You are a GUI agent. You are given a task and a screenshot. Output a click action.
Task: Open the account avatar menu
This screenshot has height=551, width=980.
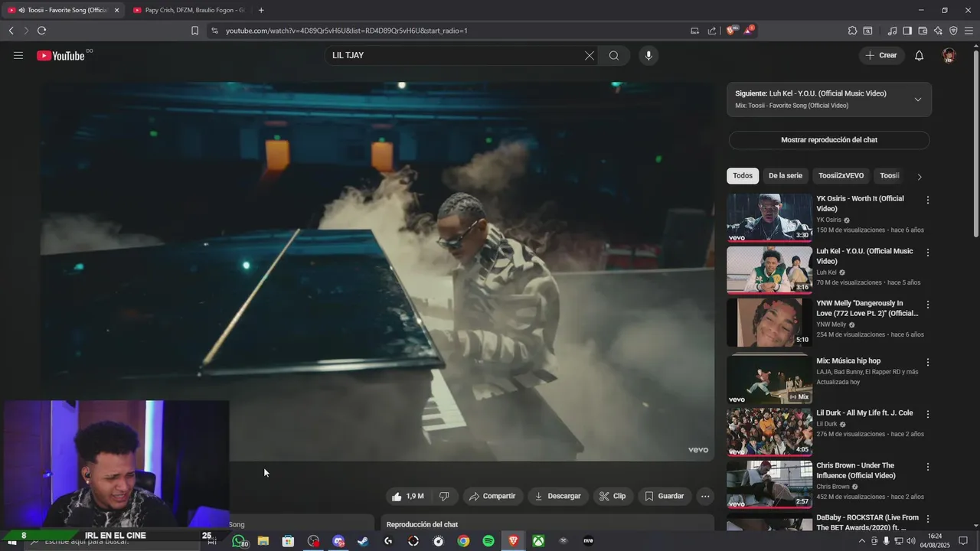coord(949,55)
